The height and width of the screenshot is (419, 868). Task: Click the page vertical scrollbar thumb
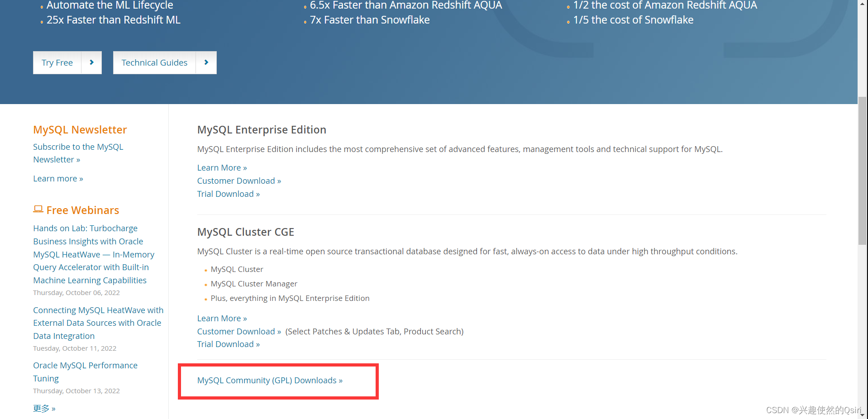tap(863, 170)
